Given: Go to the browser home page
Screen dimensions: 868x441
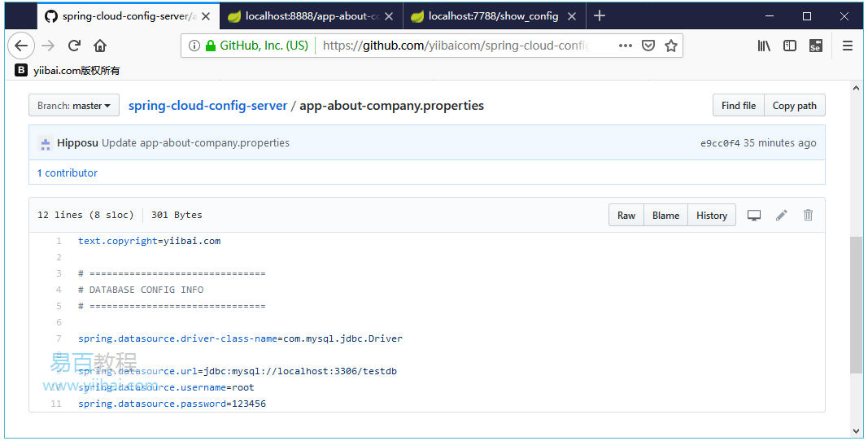Looking at the screenshot, I should tap(100, 46).
